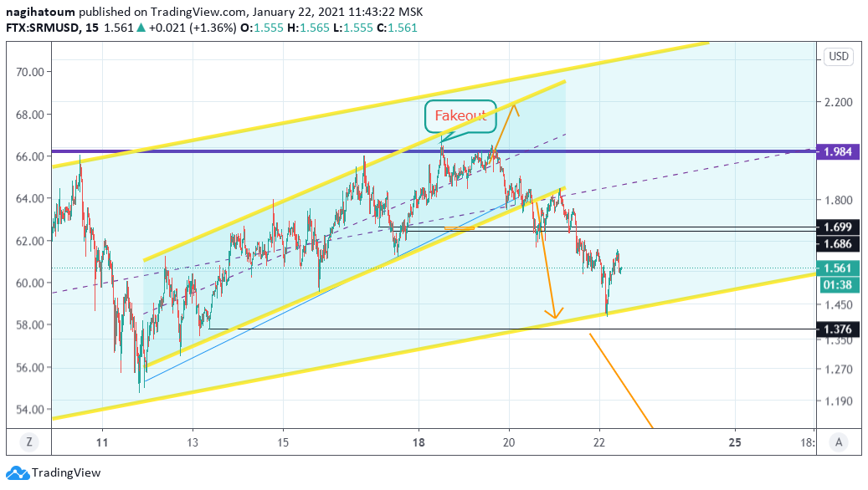Click date 15 on time axis
This screenshot has height=490, width=868.
click(283, 442)
